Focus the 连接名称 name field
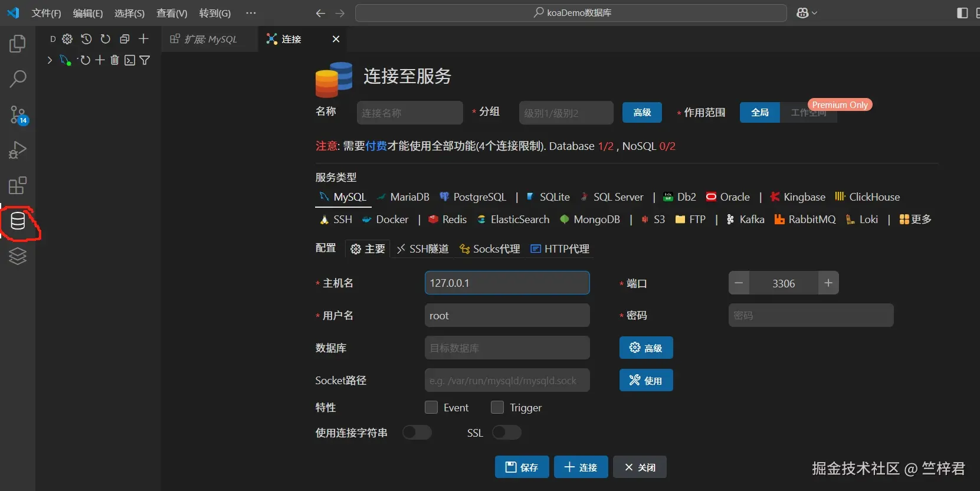980x491 pixels. pyautogui.click(x=410, y=113)
